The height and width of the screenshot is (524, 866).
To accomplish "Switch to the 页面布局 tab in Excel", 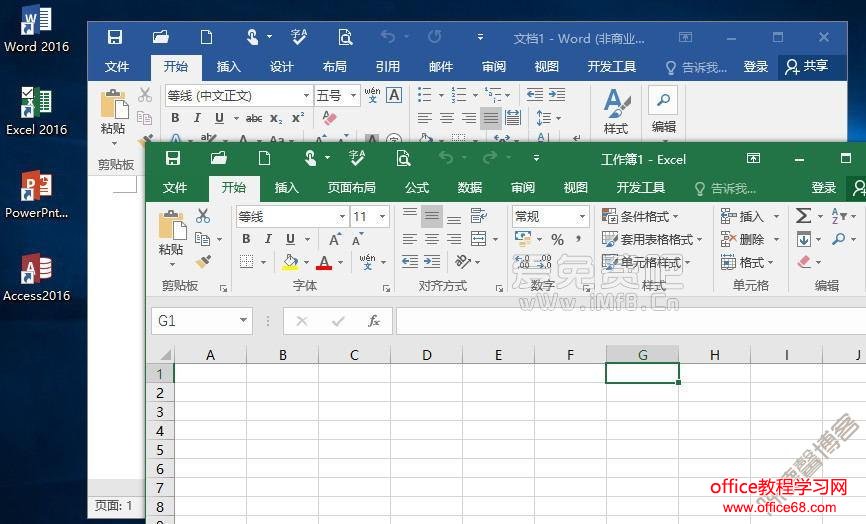I will tap(351, 188).
